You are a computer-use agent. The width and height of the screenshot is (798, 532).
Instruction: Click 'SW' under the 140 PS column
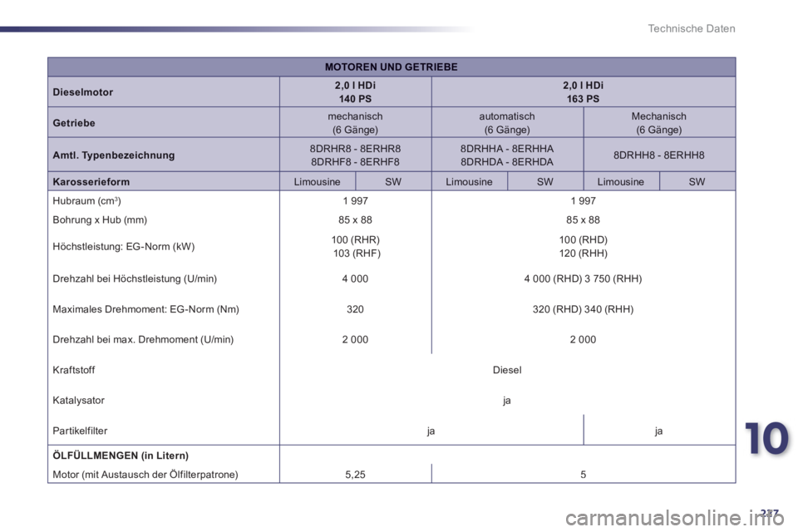(x=393, y=182)
